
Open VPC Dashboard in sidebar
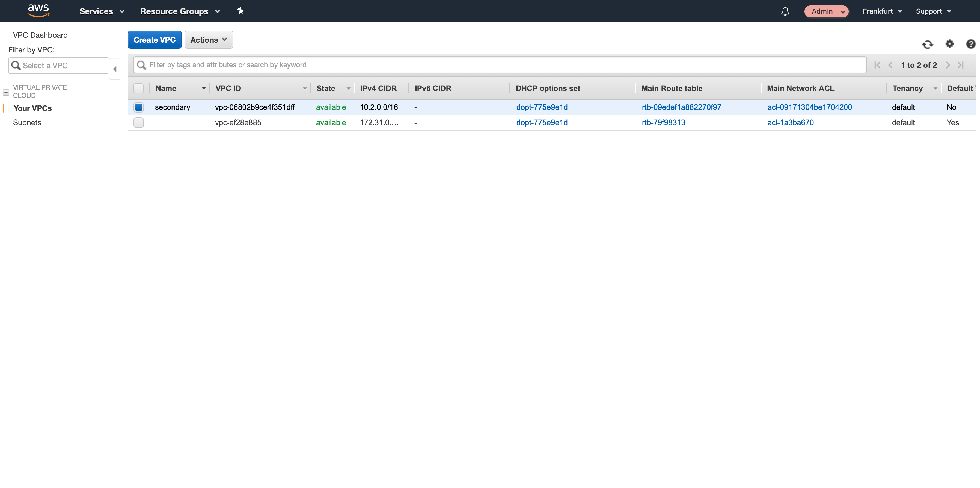click(40, 35)
